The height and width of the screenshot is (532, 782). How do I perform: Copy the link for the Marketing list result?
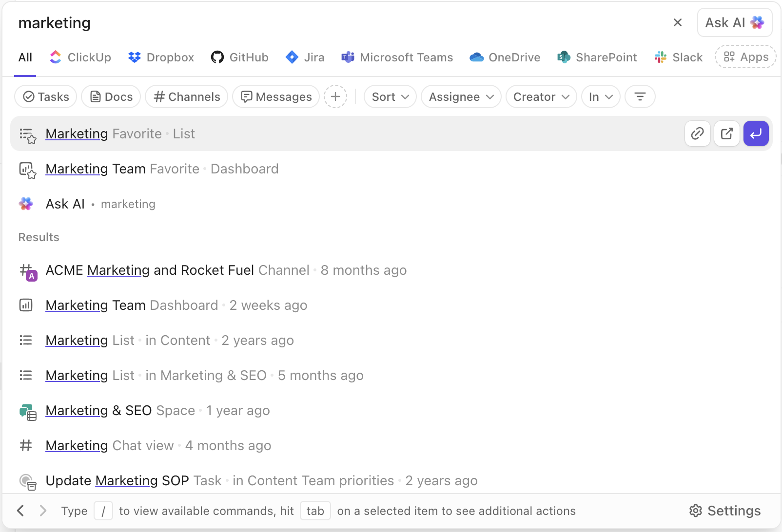(x=697, y=133)
